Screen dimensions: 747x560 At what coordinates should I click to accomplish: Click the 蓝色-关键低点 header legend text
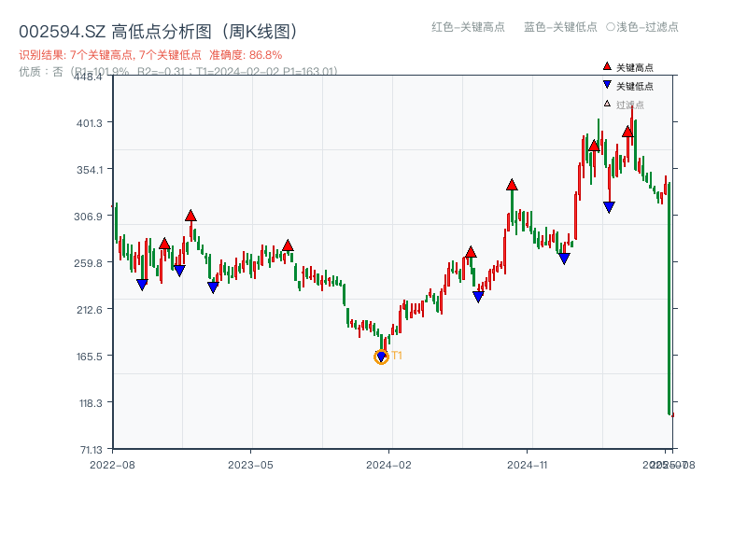(x=560, y=27)
